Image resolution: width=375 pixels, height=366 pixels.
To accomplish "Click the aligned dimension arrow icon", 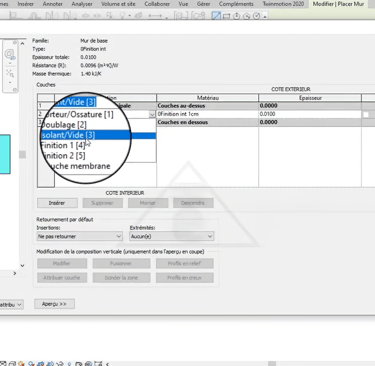I will (155, 16).
